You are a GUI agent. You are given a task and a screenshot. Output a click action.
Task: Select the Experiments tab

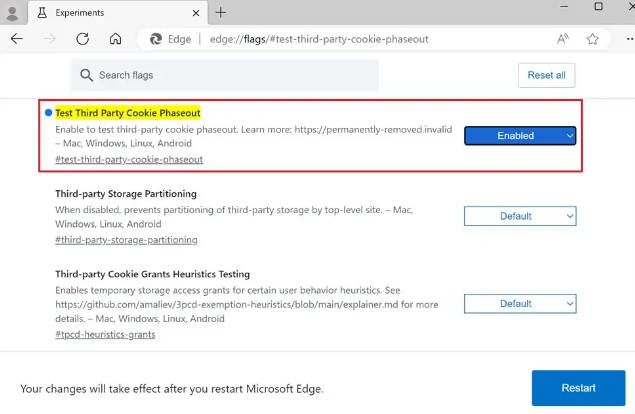click(117, 13)
